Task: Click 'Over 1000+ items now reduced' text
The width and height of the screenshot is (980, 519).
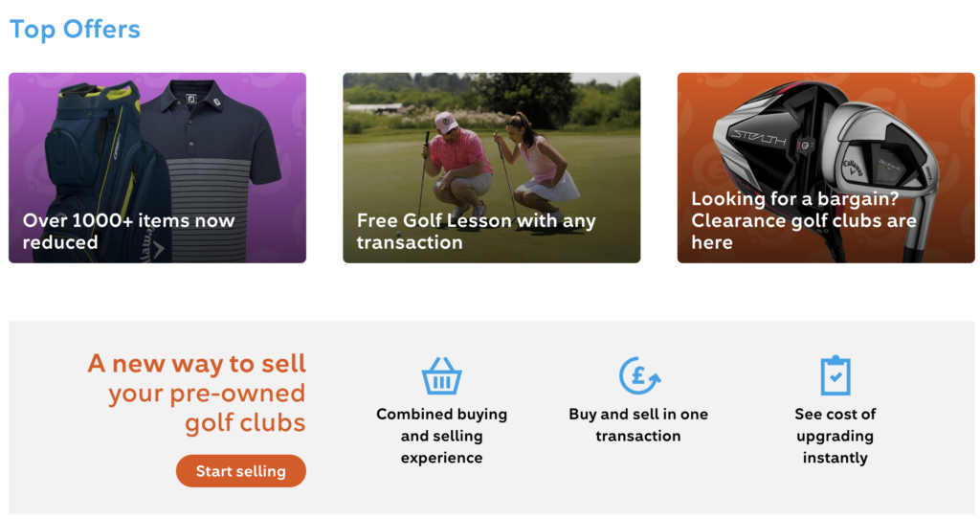Action: coord(128,231)
